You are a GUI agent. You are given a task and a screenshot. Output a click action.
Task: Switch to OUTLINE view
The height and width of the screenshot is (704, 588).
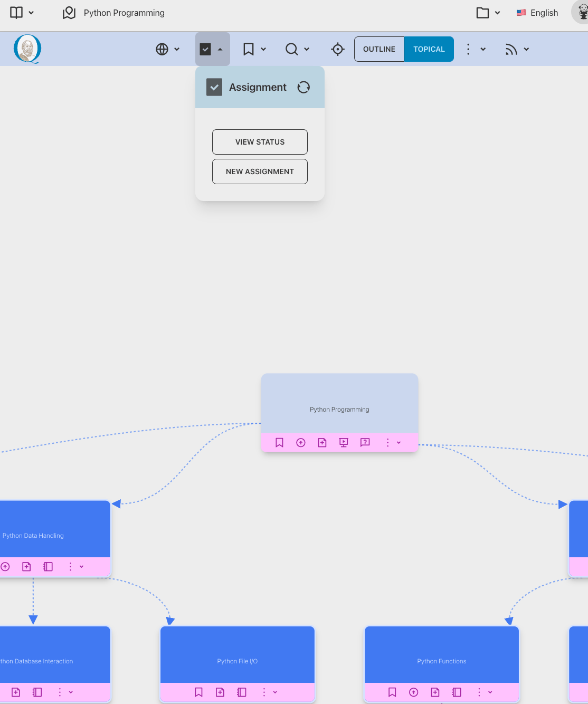(379, 49)
